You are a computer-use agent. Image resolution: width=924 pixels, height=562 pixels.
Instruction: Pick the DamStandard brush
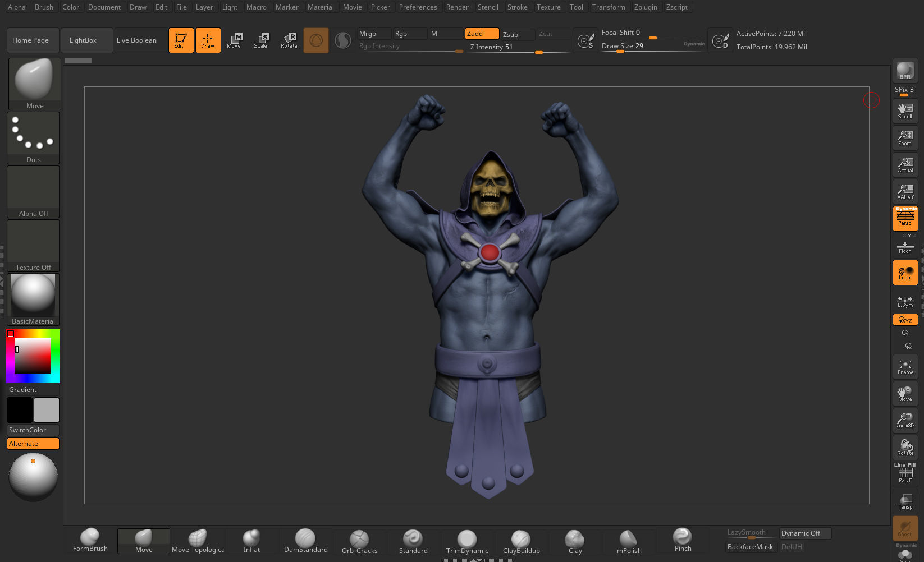[x=305, y=541]
